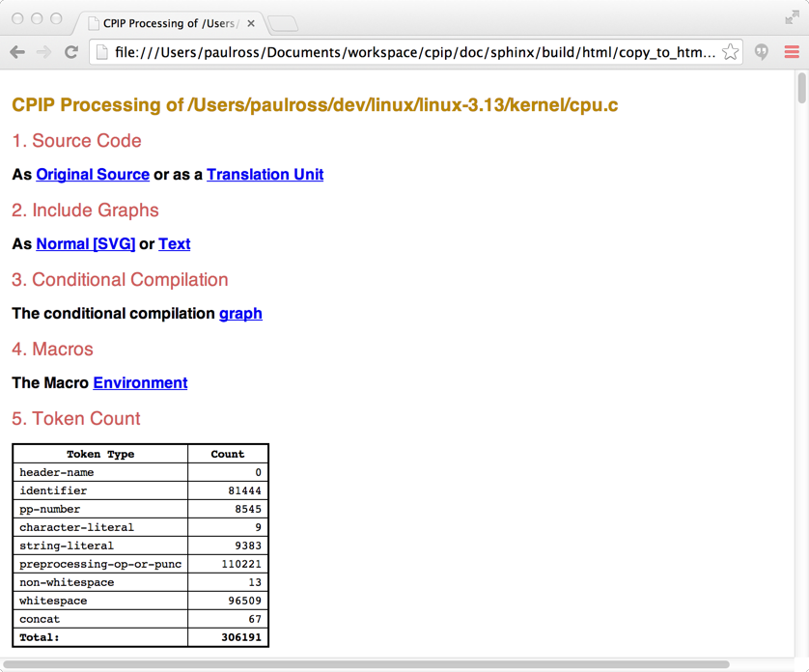
Task: Click the browser forward arrow
Action: [43, 52]
